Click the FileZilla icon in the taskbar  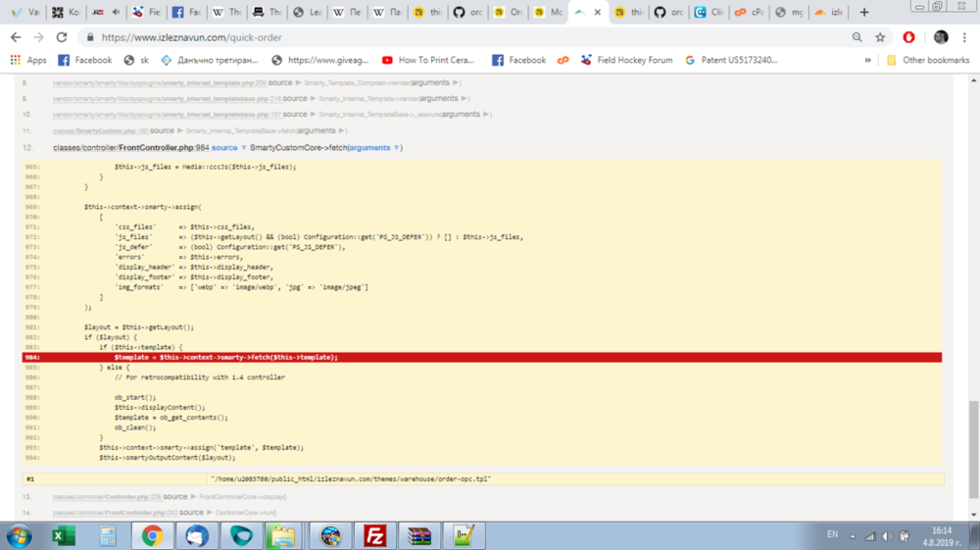pyautogui.click(x=373, y=535)
